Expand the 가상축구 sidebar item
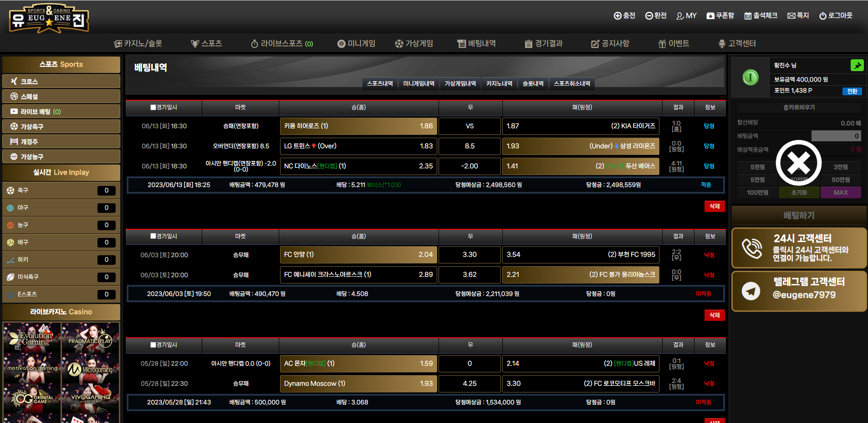The width and height of the screenshot is (868, 423). tap(61, 127)
